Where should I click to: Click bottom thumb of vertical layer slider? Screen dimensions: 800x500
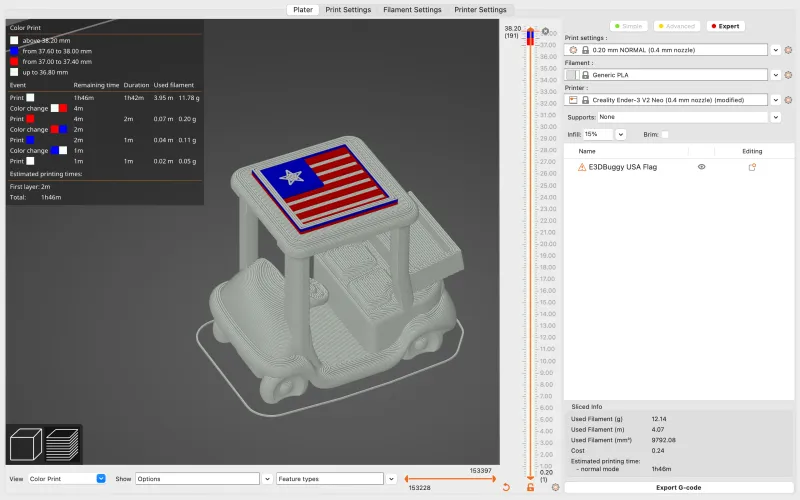point(531,477)
